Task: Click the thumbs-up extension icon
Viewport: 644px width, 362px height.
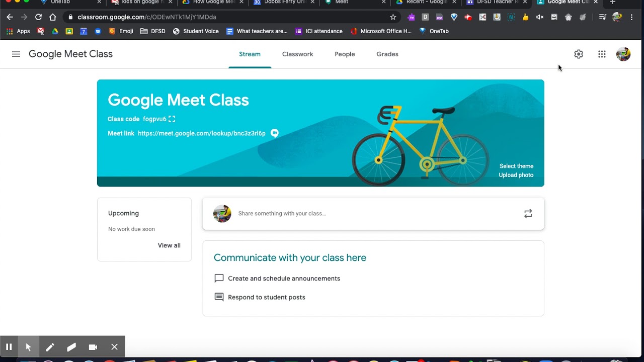Action: [525, 17]
